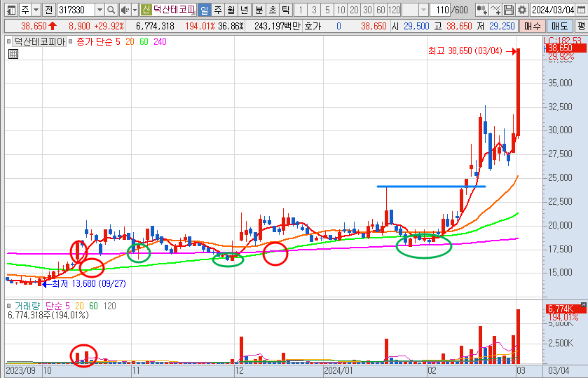The image size is (588, 378).
Task: Click the red 5-day moving average label
Action: (x=118, y=41)
